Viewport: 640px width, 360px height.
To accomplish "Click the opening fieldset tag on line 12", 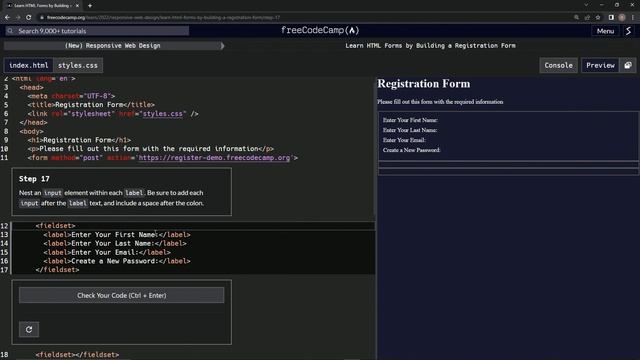I will (x=56, y=226).
